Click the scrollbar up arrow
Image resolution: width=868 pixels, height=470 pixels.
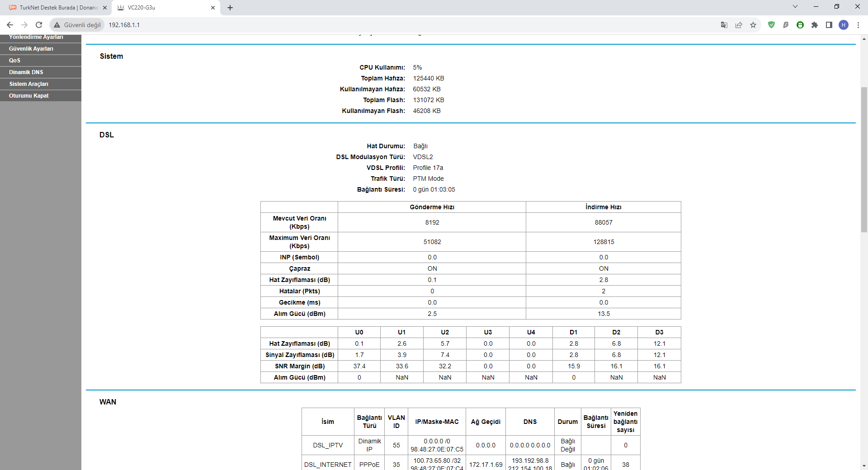864,39
